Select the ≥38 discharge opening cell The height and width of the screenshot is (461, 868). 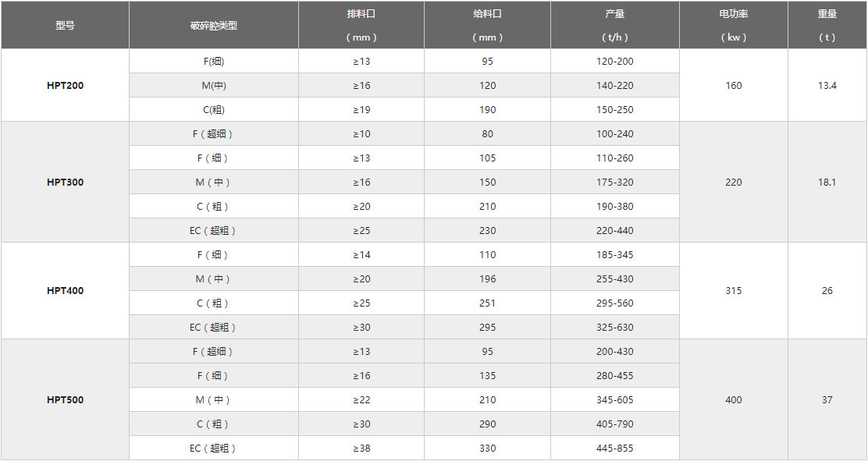click(361, 449)
